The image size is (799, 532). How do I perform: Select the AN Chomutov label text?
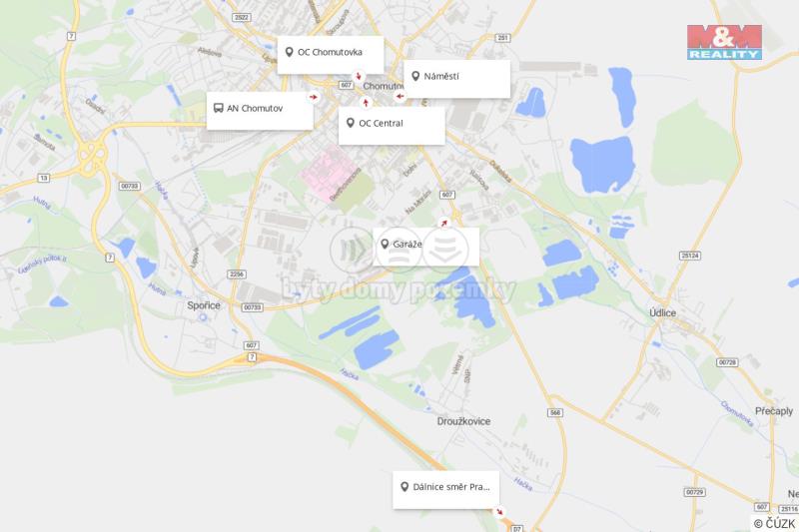(x=255, y=108)
